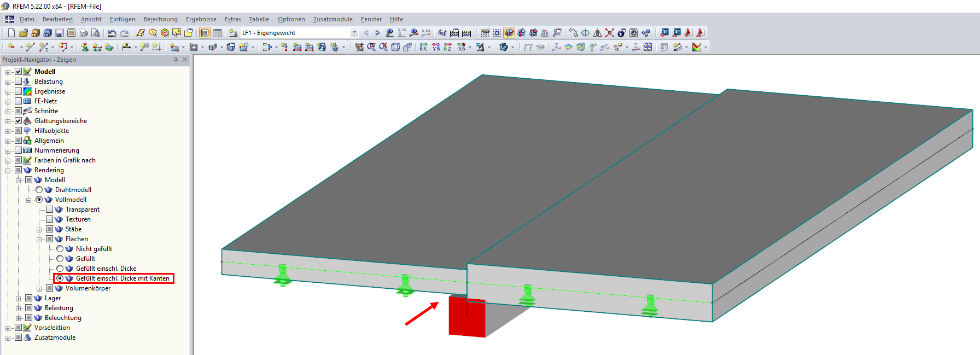Expand the Nummerierung tree node
Image resolution: width=980 pixels, height=355 pixels.
point(8,151)
